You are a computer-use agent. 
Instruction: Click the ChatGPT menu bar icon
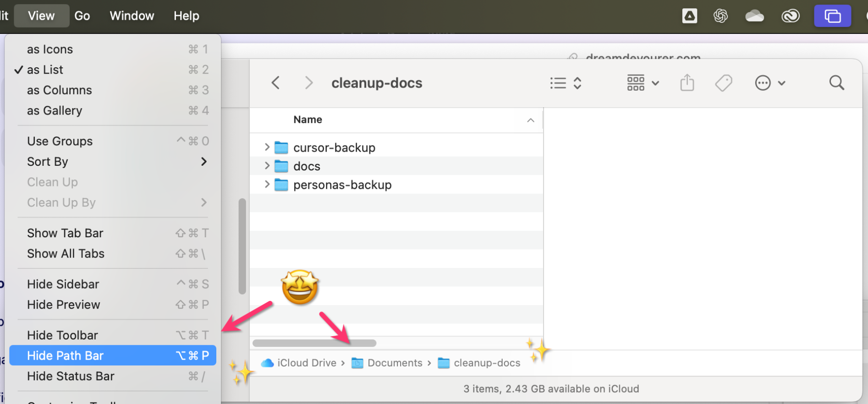(x=720, y=16)
